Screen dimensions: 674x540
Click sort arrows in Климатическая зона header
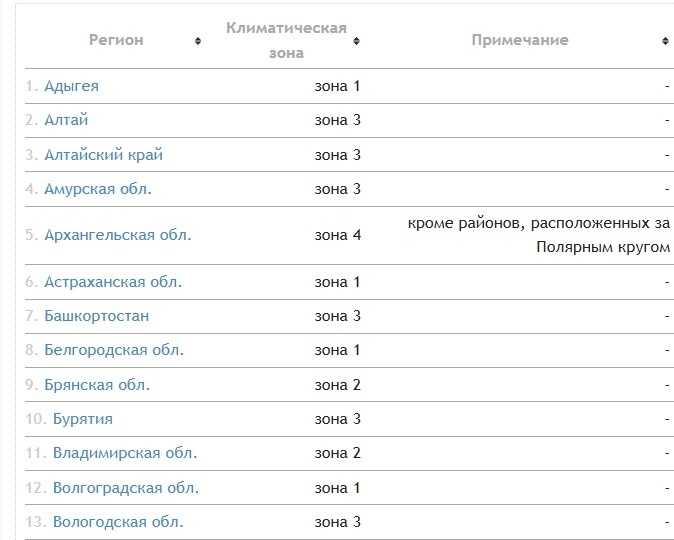coord(356,41)
